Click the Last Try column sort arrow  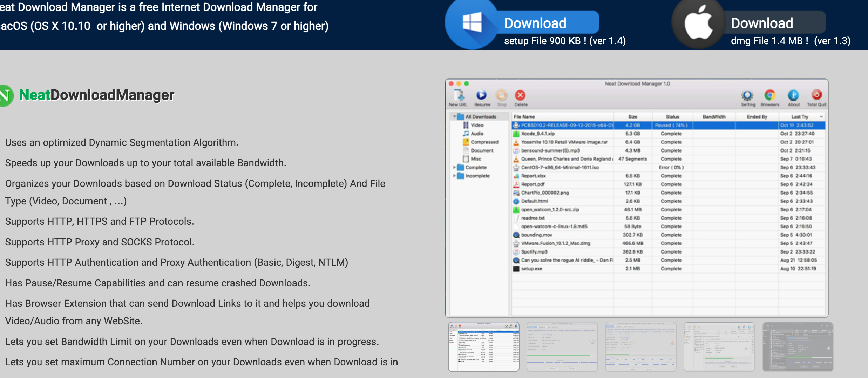pos(821,116)
